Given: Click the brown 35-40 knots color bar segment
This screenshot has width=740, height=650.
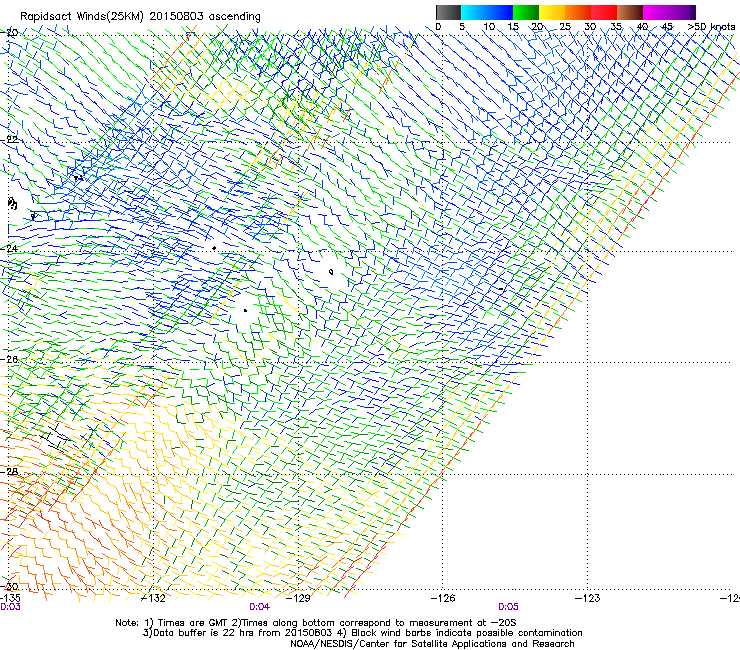Looking at the screenshot, I should (630, 12).
